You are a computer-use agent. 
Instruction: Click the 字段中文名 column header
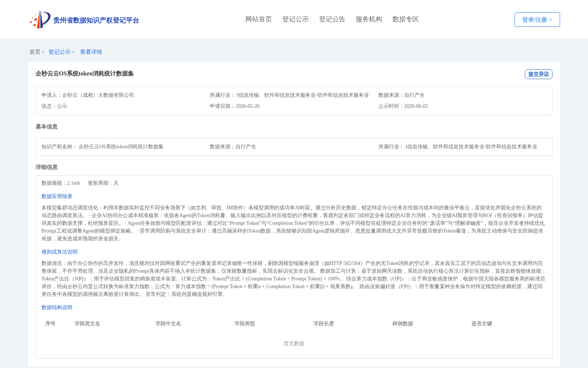pos(168,323)
